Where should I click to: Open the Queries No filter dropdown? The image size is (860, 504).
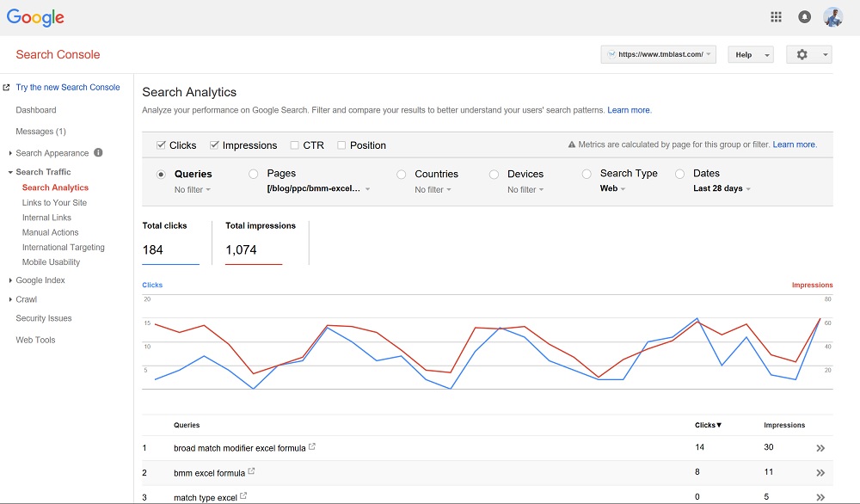193,190
